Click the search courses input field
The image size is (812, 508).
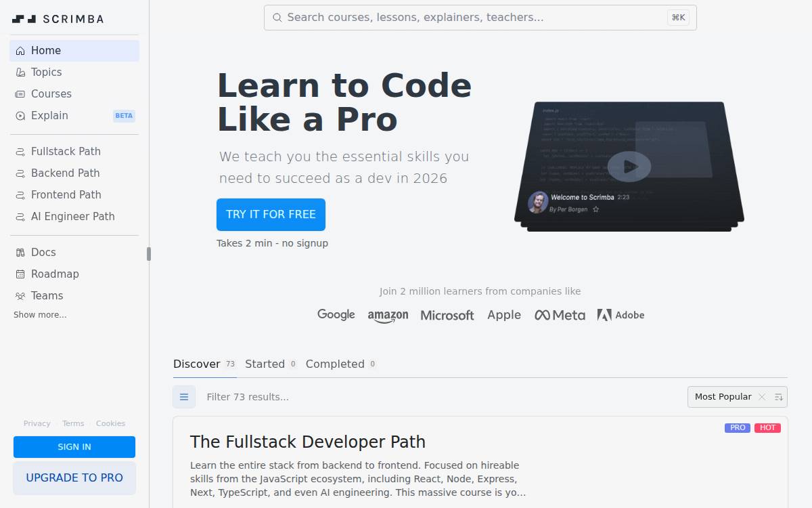(480, 18)
